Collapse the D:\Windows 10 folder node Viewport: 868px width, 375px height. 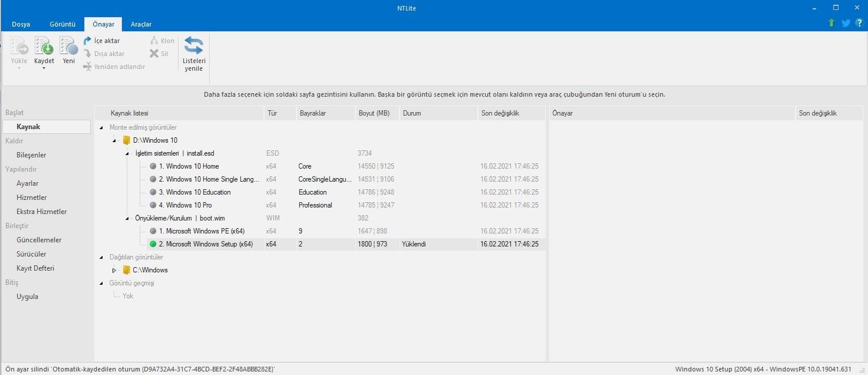point(114,140)
